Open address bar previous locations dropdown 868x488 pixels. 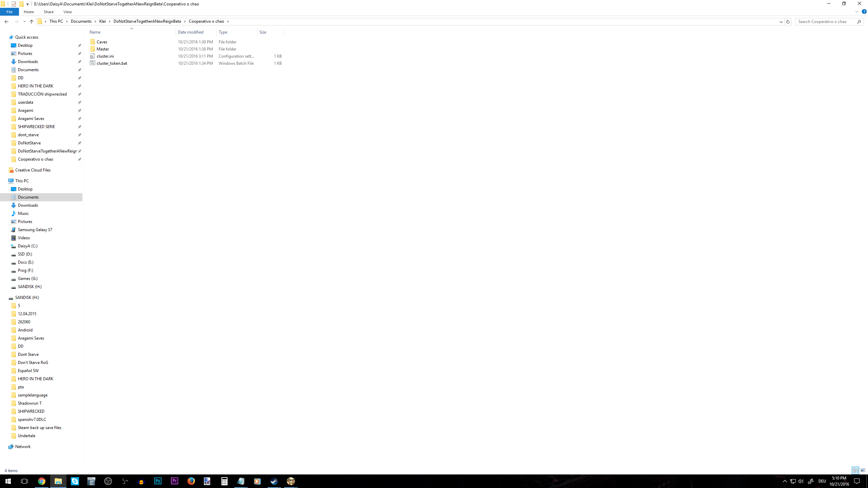coord(781,21)
